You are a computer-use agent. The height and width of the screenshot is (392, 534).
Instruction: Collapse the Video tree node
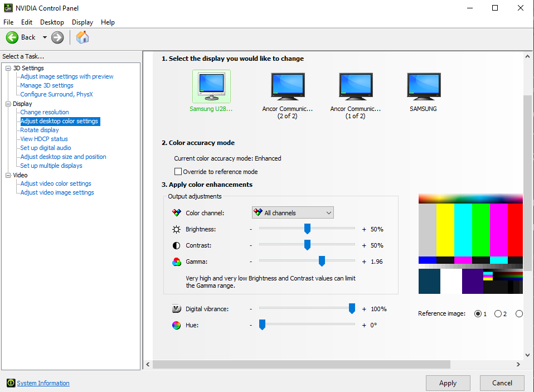pos(8,175)
